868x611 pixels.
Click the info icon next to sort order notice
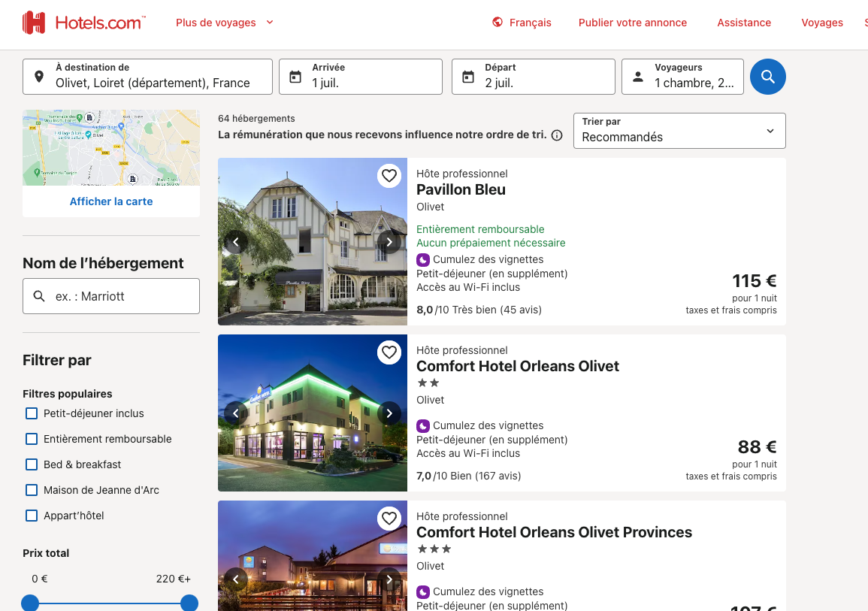[x=557, y=135]
